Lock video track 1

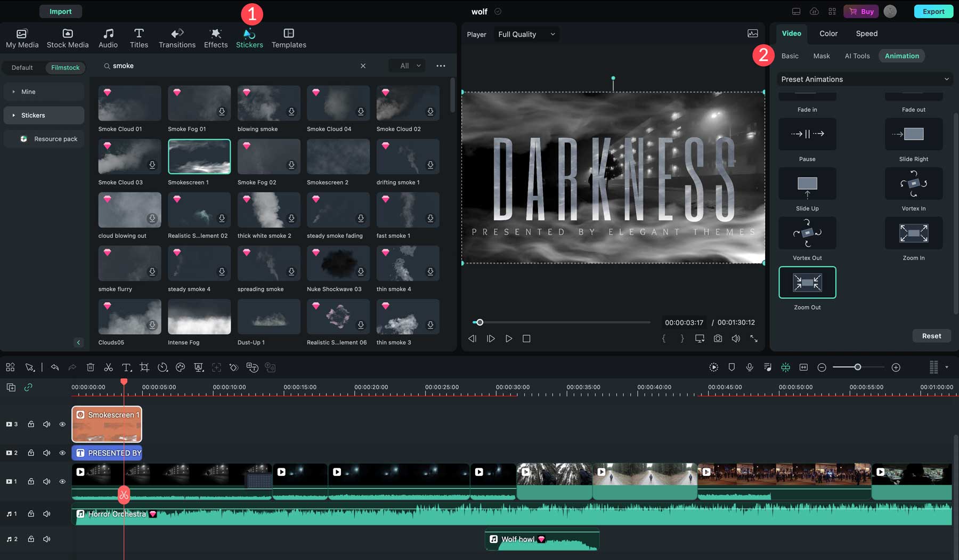click(x=31, y=482)
